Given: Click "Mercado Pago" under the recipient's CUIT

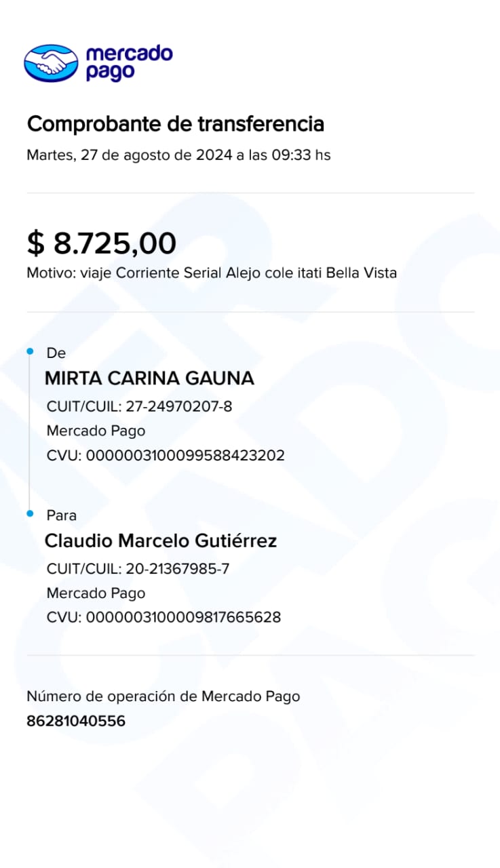Looking at the screenshot, I should click(96, 593).
